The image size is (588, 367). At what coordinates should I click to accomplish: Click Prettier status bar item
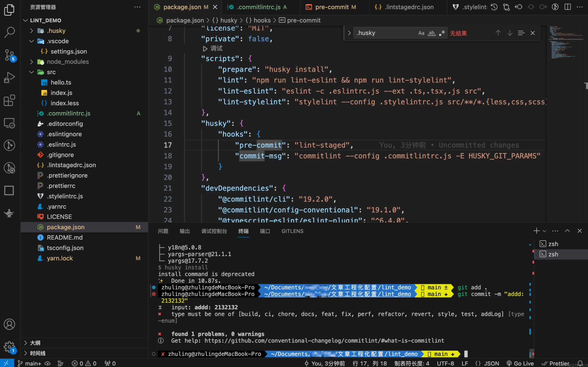pyautogui.click(x=555, y=364)
